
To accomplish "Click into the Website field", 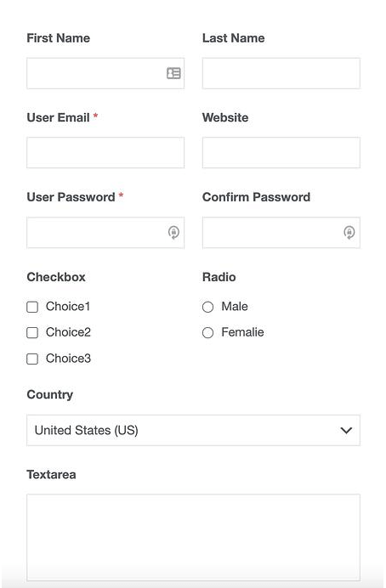I will click(281, 153).
